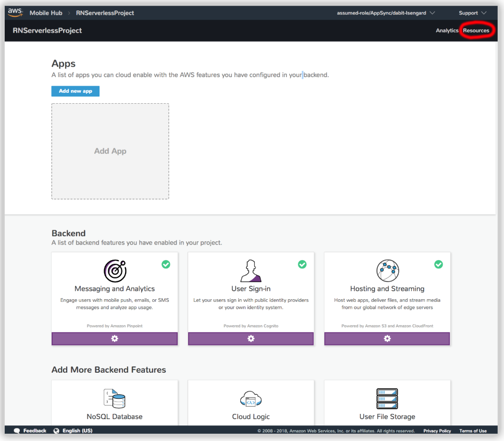The image size is (504, 441).
Task: Select the User Sign-in card title
Action: pyautogui.click(x=251, y=289)
